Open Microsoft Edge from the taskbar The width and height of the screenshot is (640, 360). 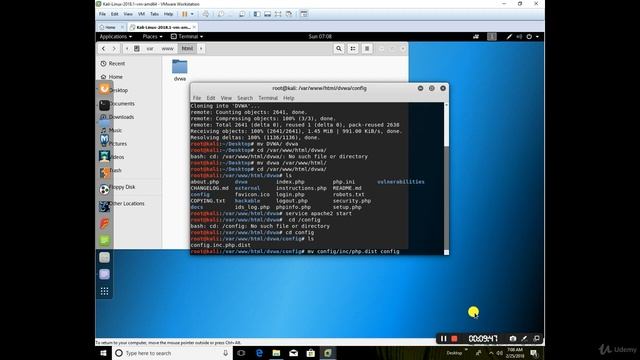tap(259, 353)
